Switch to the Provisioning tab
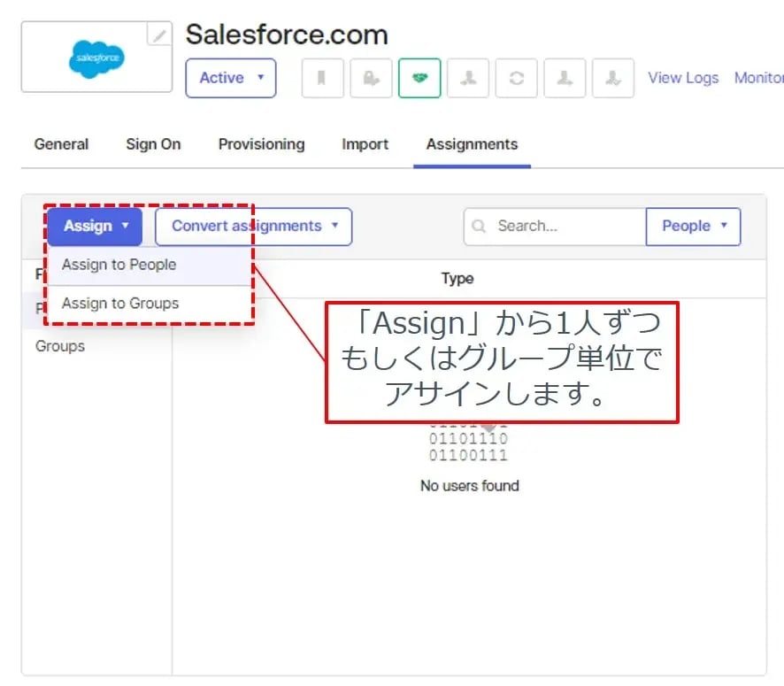 point(261,144)
